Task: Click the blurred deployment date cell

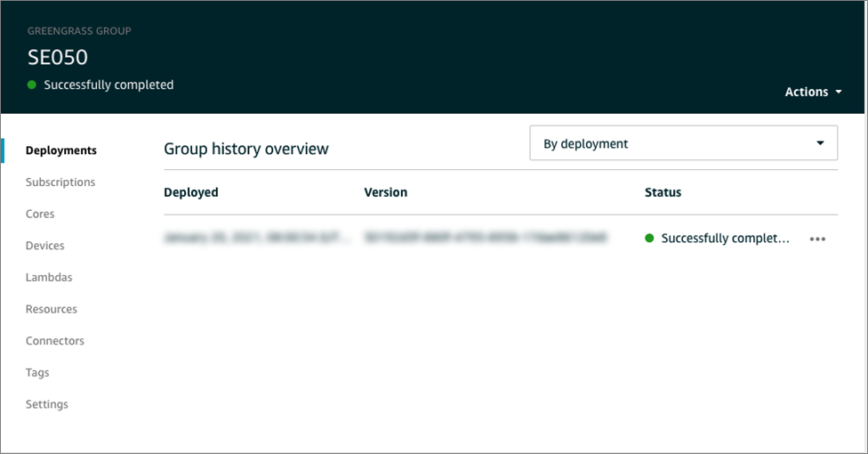Action: pos(257,238)
